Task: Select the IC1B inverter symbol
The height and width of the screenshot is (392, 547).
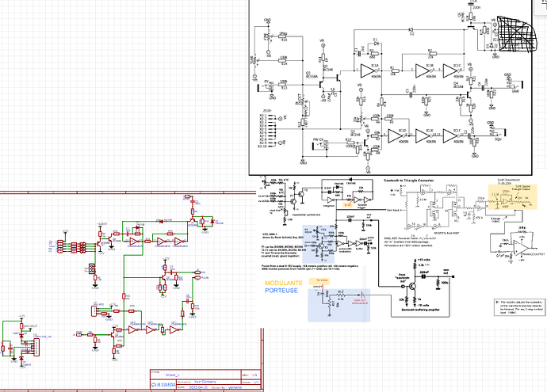Action: 423,70
